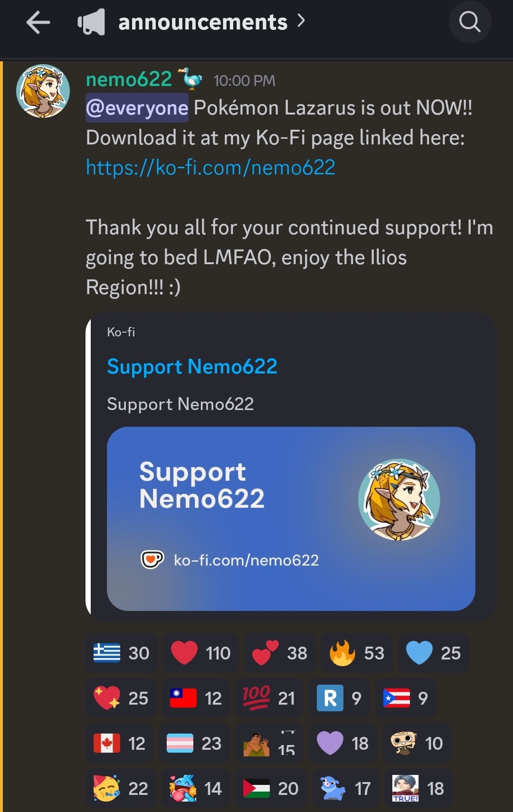The width and height of the screenshot is (513, 812).
Task: Toggle the Greek flag reaction
Action: [122, 653]
